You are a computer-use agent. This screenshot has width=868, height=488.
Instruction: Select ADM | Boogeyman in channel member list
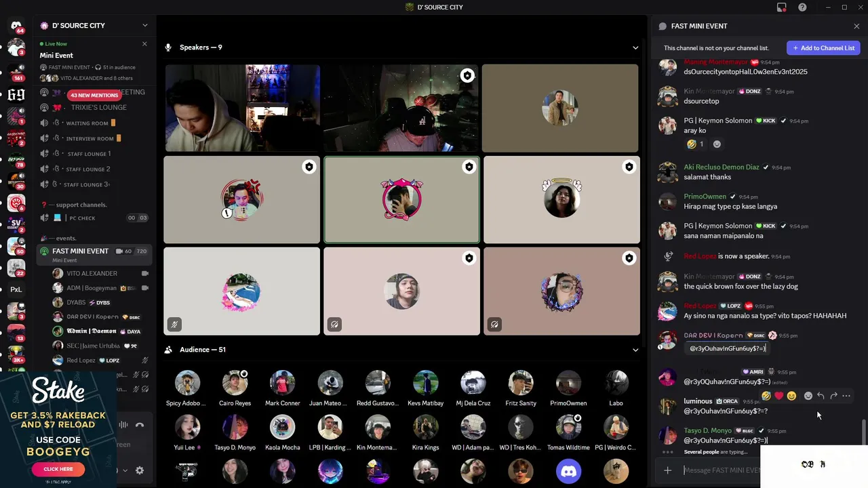pyautogui.click(x=100, y=288)
